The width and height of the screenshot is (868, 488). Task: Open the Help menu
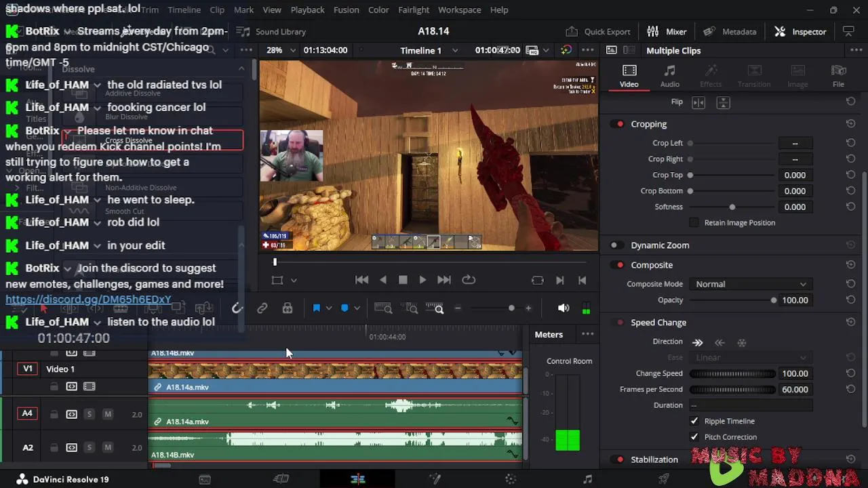(x=499, y=10)
